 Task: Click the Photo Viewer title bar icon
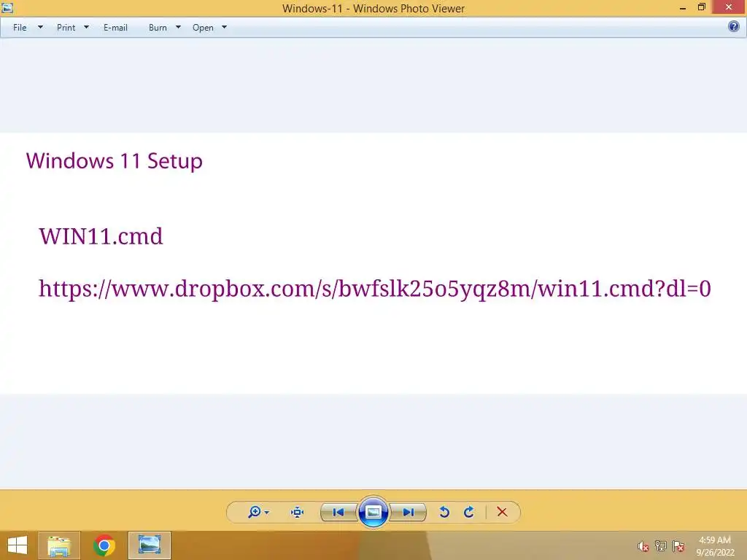[x=7, y=7]
